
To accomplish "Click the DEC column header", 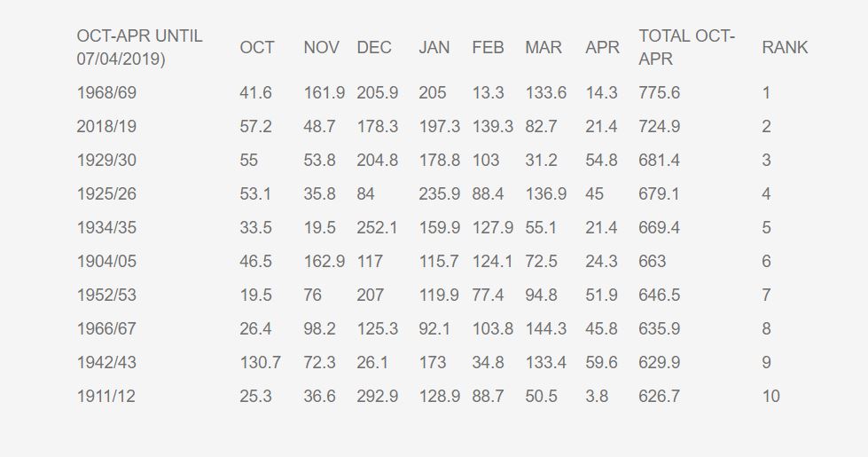I will [x=374, y=48].
